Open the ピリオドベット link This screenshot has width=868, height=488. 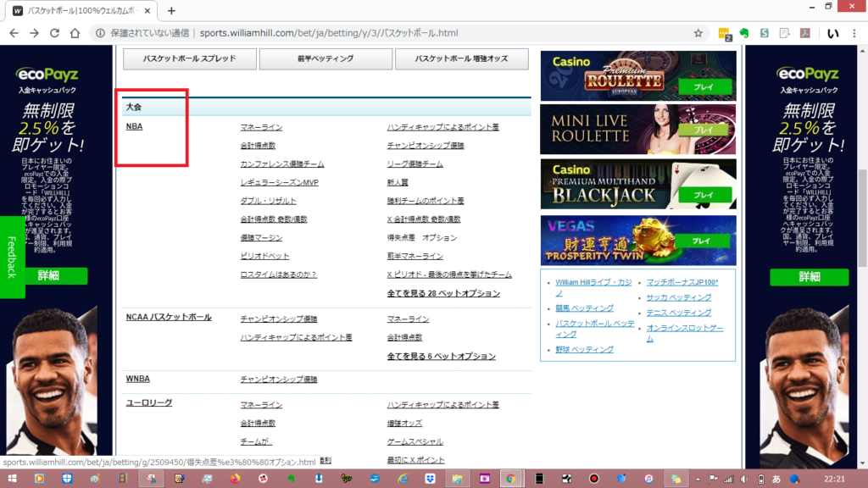264,256
